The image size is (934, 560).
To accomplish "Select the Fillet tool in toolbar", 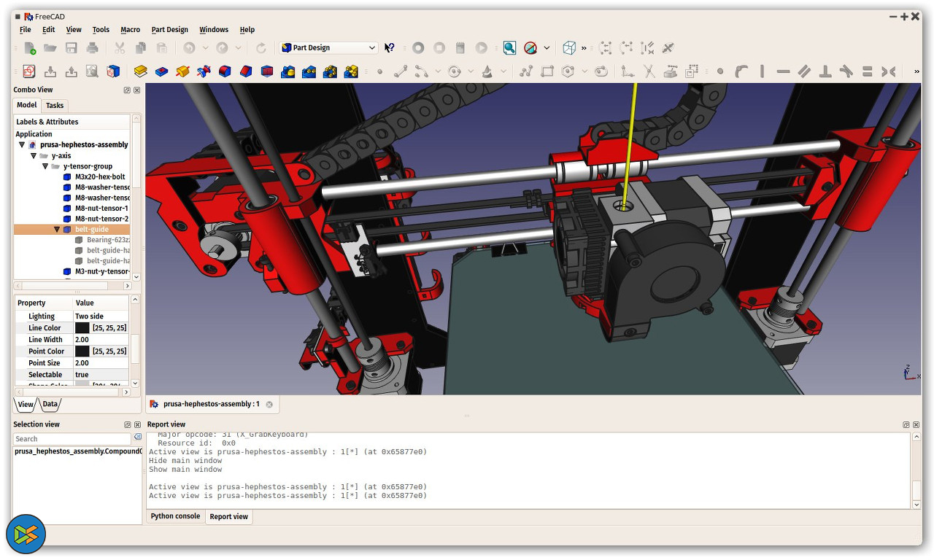I will [x=225, y=71].
